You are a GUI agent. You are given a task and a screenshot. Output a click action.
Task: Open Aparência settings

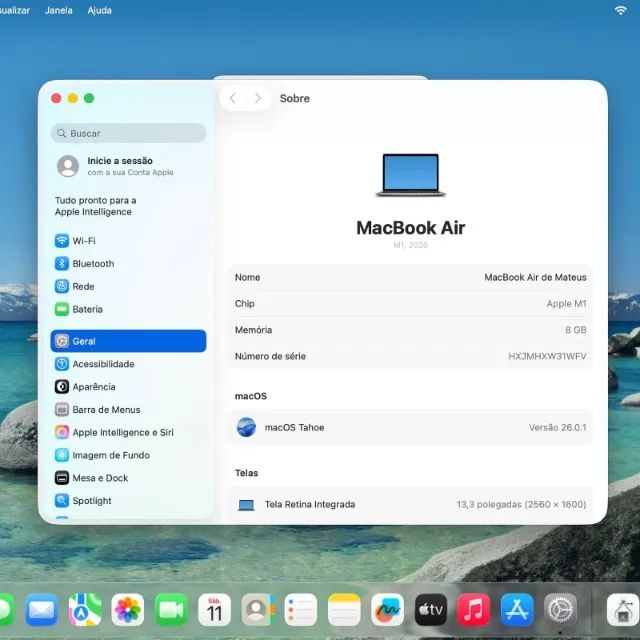click(128, 387)
